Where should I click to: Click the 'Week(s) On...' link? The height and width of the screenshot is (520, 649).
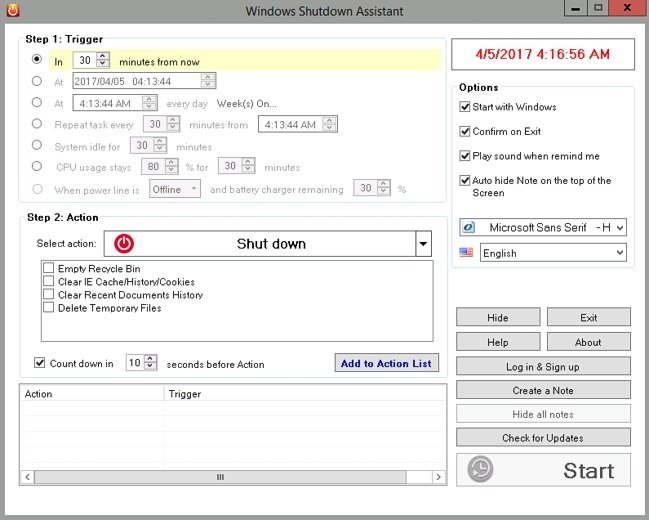pos(247,104)
